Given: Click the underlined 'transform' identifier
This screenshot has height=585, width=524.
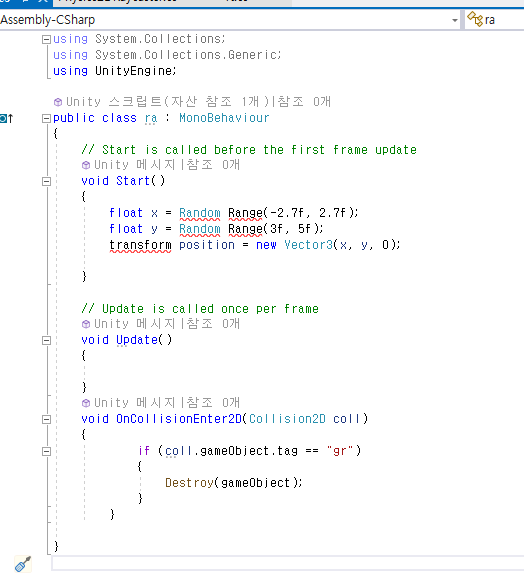Looking at the screenshot, I should click(x=140, y=245).
